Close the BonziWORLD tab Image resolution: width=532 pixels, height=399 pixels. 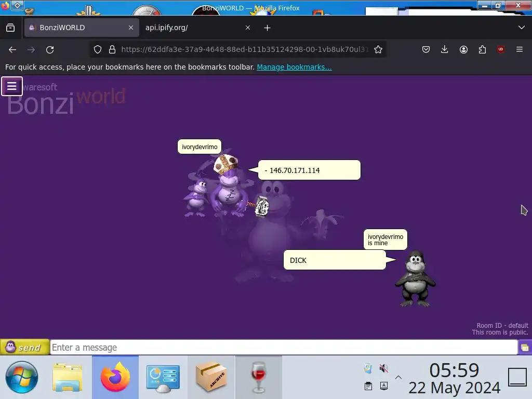click(130, 28)
